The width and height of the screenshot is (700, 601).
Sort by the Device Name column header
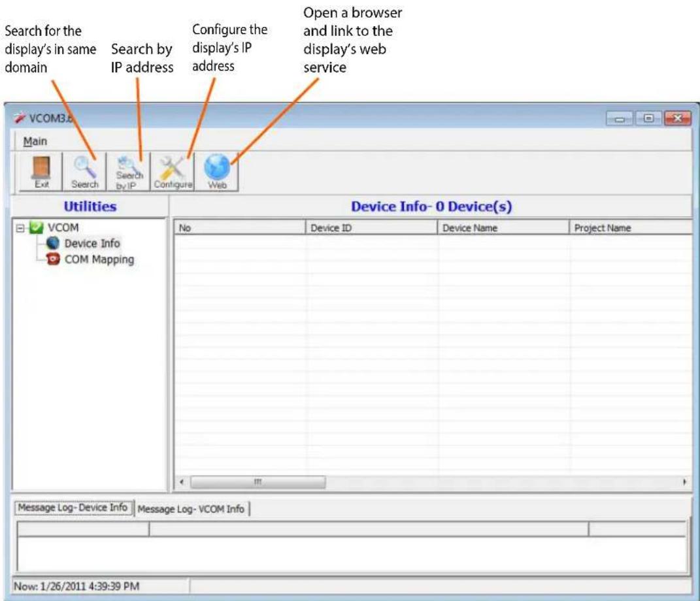pyautogui.click(x=503, y=227)
